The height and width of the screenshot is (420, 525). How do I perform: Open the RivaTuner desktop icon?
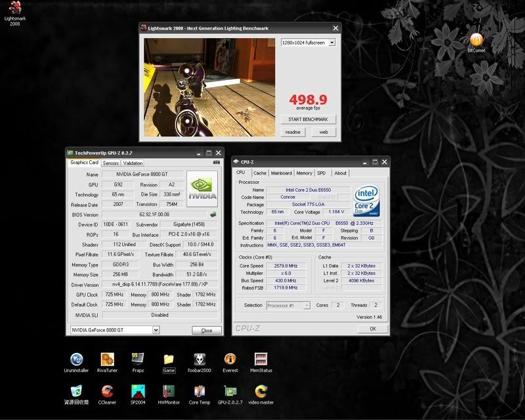[x=108, y=360]
